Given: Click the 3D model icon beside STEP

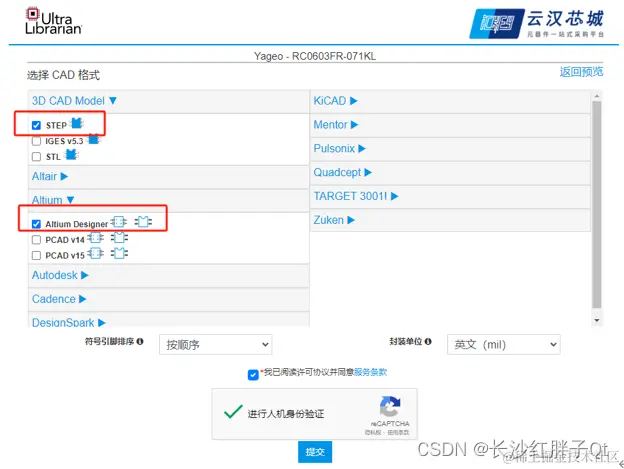Looking at the screenshot, I should (x=77, y=123).
